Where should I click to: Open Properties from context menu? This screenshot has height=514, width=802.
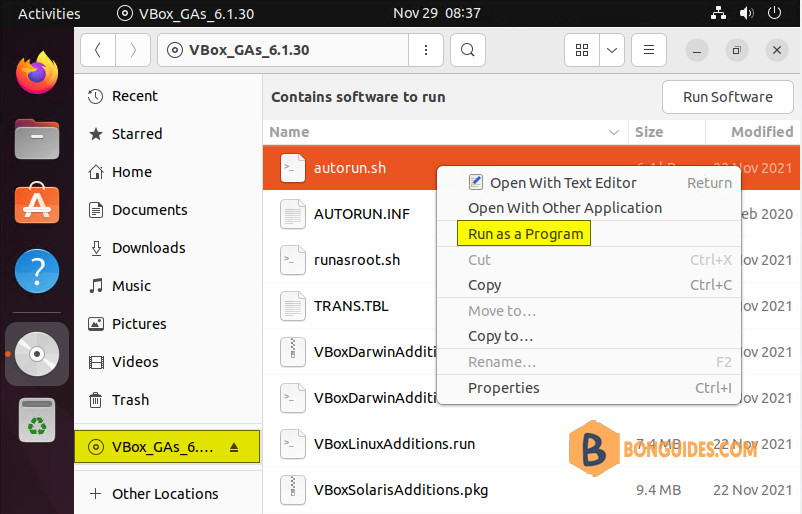[503, 388]
